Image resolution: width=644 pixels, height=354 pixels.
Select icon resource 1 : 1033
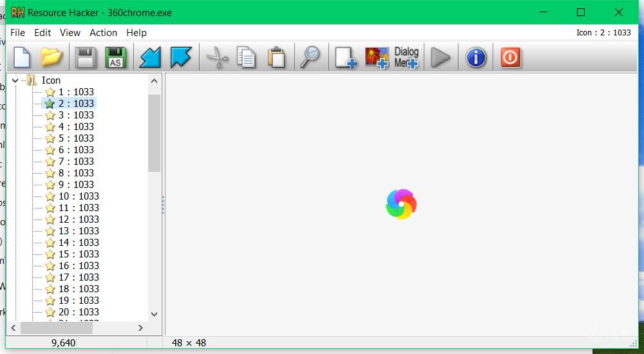tap(76, 92)
